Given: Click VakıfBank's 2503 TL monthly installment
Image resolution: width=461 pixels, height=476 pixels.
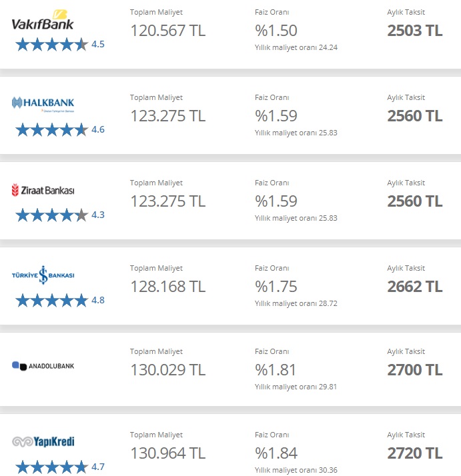Looking at the screenshot, I should [x=414, y=31].
